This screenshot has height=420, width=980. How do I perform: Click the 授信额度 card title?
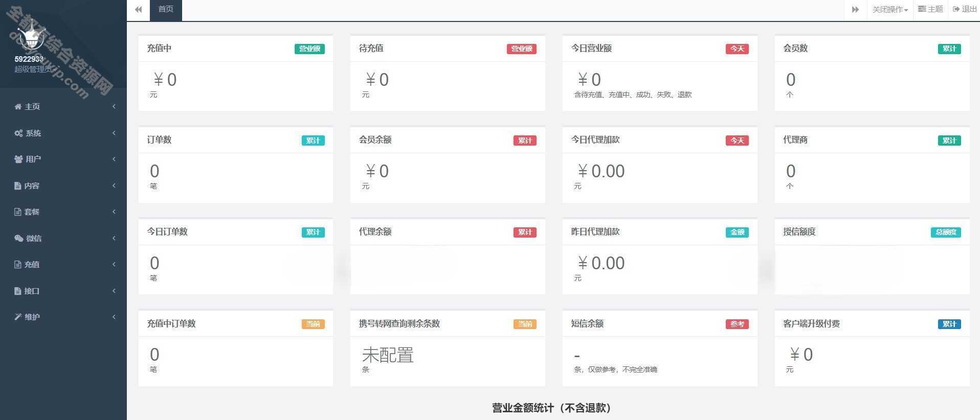point(799,231)
